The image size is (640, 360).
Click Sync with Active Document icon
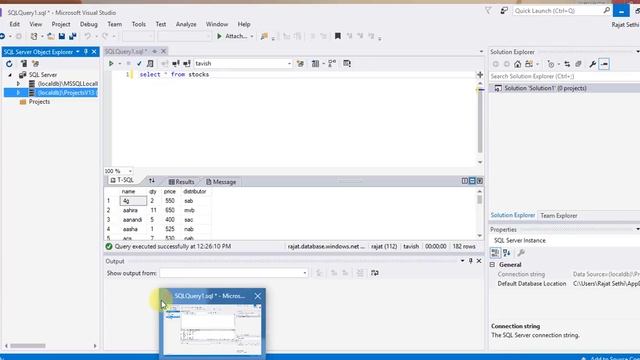click(x=567, y=64)
